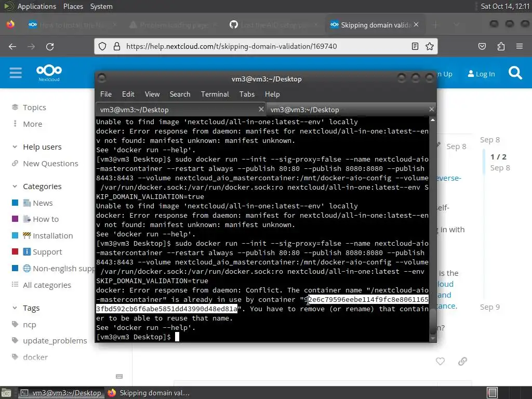Open New Questions link
The height and width of the screenshot is (399, 532).
pos(50,164)
